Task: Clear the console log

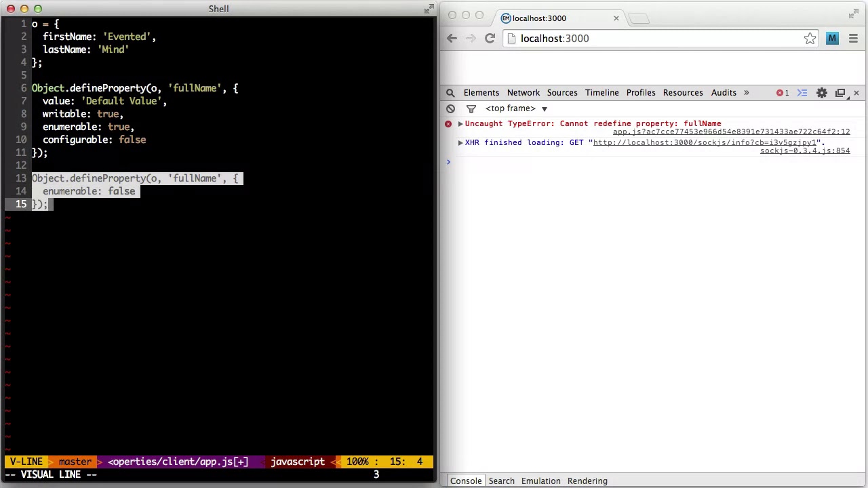Action: point(450,108)
